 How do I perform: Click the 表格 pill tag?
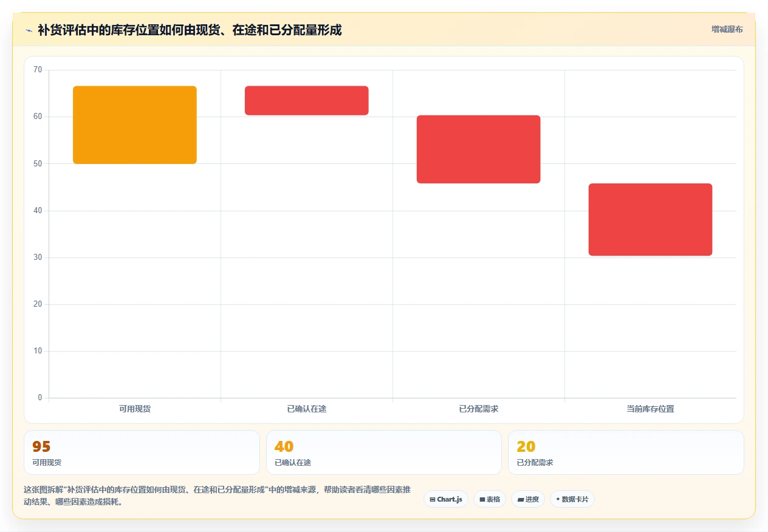(490, 499)
